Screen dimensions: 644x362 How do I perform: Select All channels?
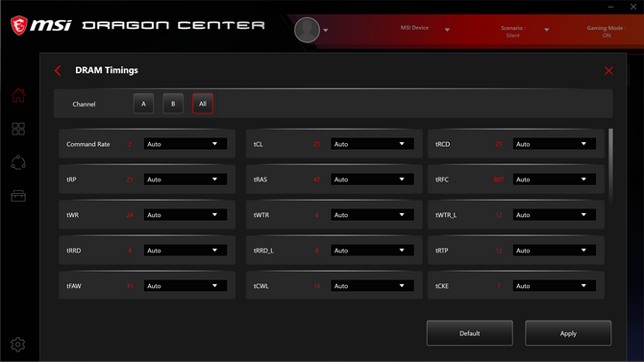(x=203, y=104)
